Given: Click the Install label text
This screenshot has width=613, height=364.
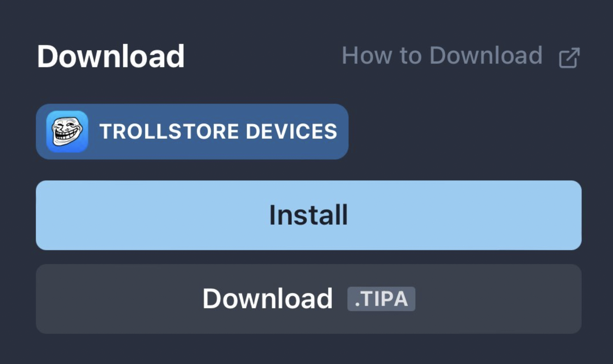Looking at the screenshot, I should pos(308,215).
